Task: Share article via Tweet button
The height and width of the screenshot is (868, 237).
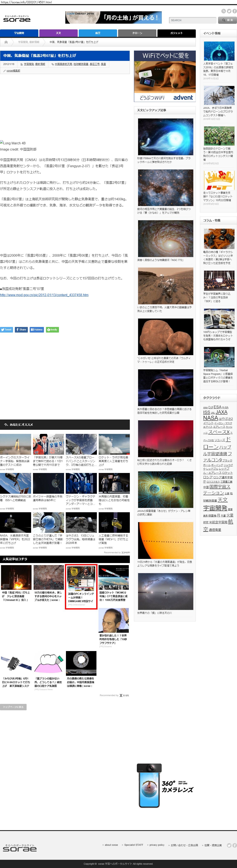Action: (x=6, y=330)
